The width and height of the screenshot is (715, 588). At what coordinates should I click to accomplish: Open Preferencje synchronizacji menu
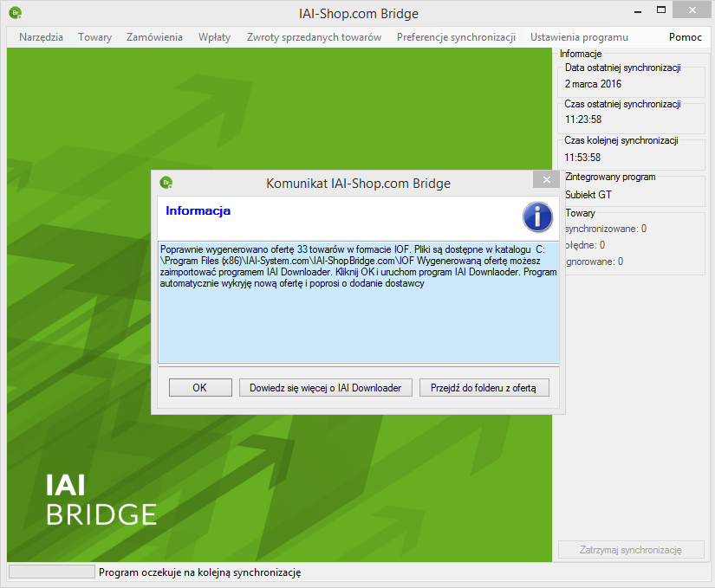[x=456, y=37]
